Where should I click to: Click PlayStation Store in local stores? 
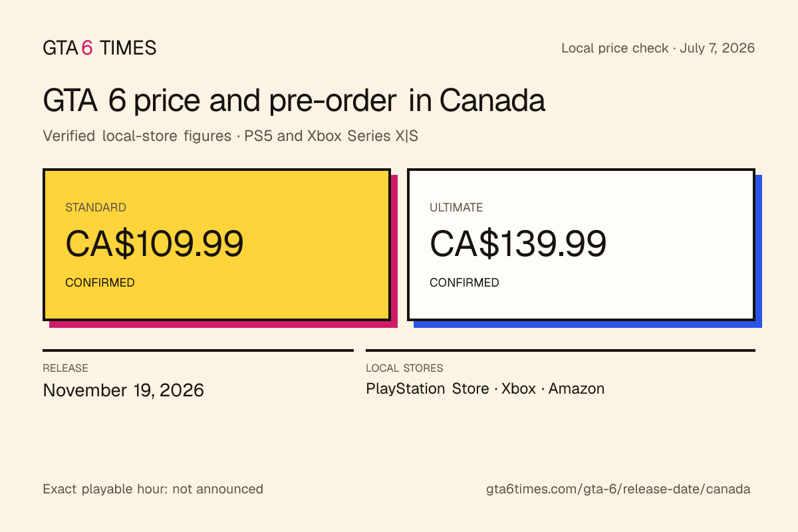(x=428, y=388)
